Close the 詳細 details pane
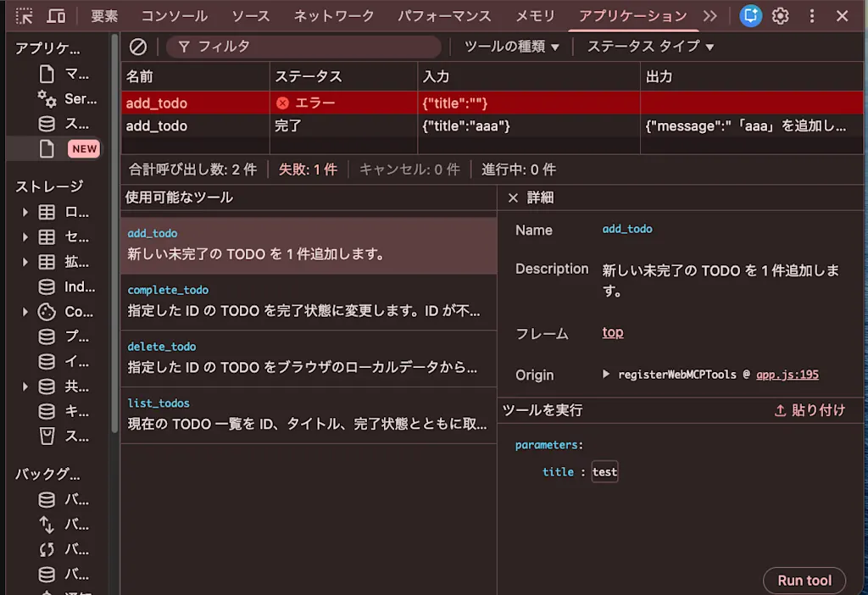The height and width of the screenshot is (595, 868). 513,197
